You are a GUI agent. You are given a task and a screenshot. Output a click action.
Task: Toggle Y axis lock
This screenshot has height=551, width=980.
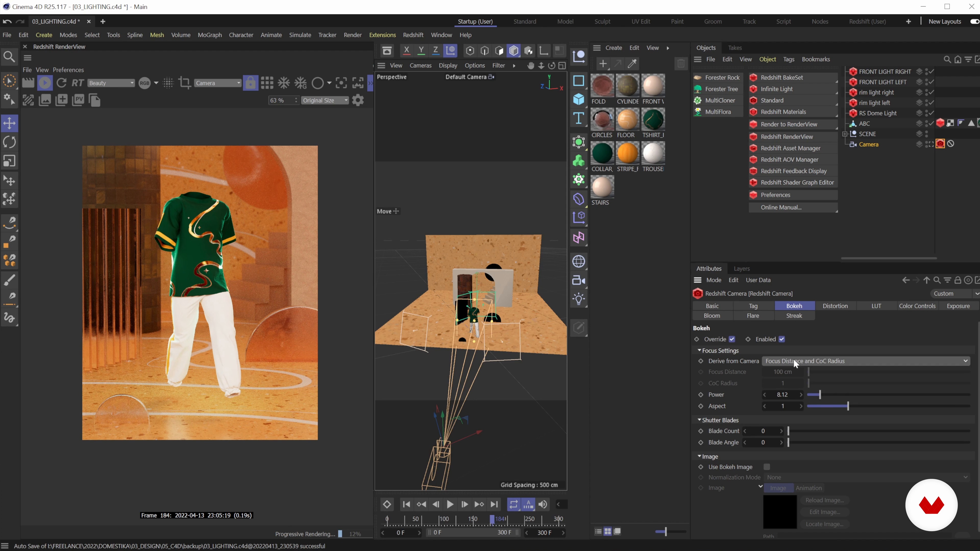(421, 51)
